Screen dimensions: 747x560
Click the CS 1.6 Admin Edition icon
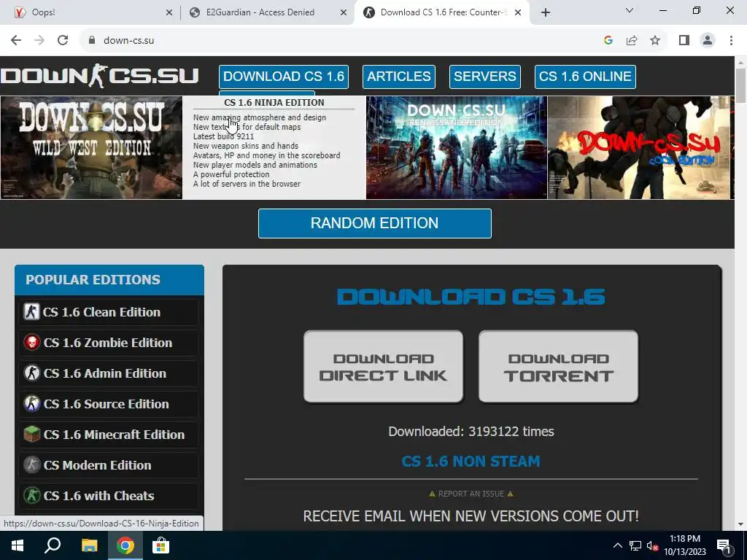[x=31, y=373]
